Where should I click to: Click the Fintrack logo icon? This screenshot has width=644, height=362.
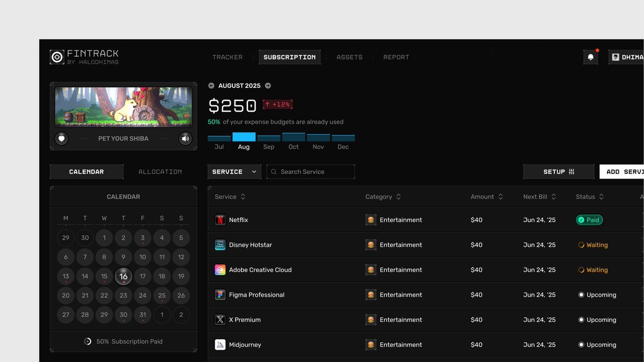57,57
